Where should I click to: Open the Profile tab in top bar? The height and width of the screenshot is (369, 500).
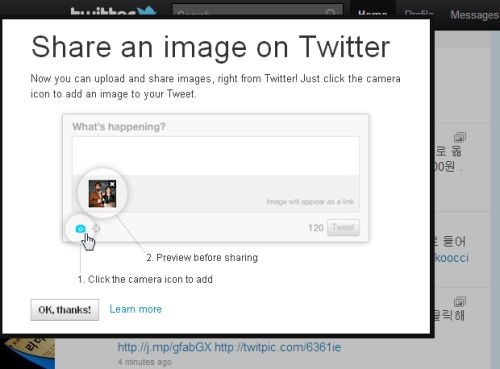tap(419, 14)
